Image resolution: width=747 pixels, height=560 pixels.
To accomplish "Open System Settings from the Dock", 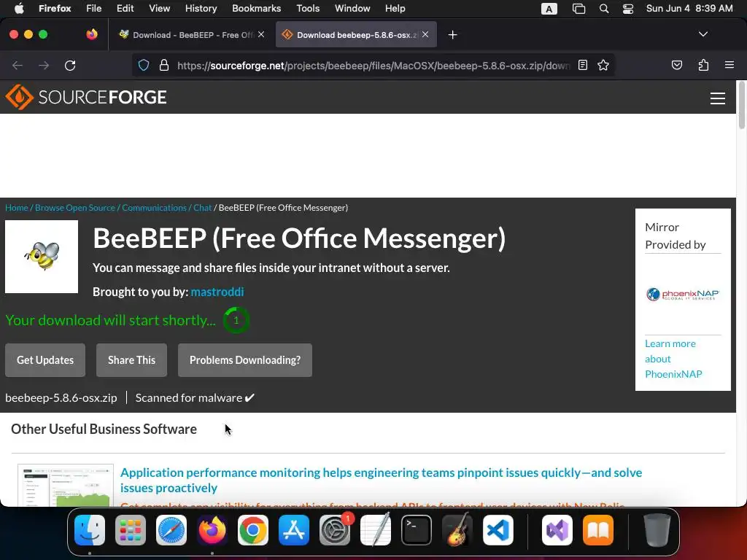I will click(x=335, y=530).
